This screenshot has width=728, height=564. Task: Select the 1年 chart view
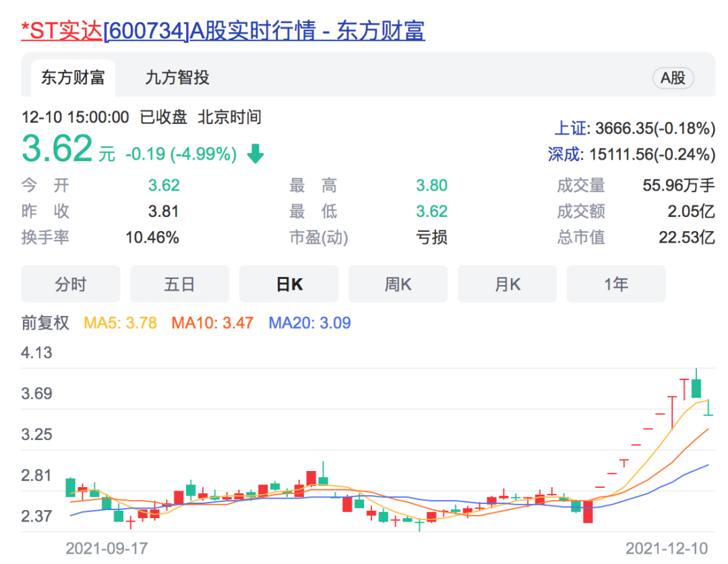pyautogui.click(x=616, y=284)
